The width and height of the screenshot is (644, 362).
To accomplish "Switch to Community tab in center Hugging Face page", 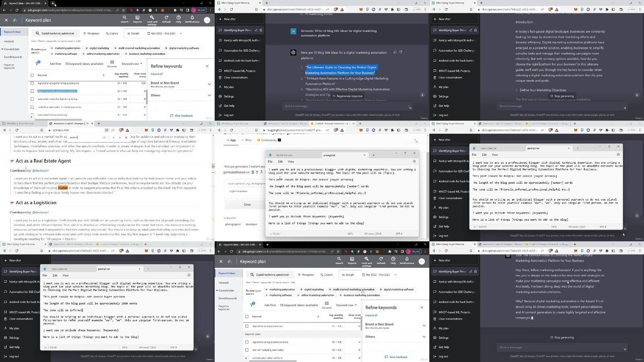I will pyautogui.click(x=268, y=140).
